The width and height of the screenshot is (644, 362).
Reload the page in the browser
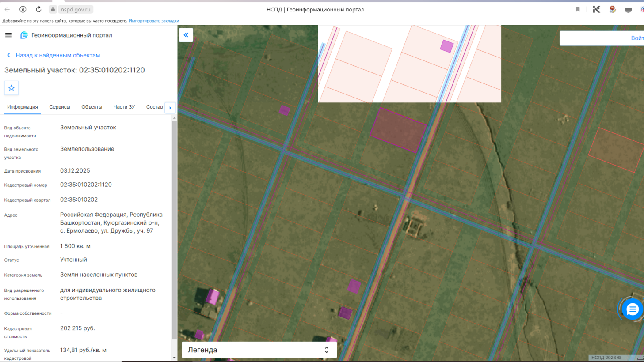pyautogui.click(x=38, y=9)
